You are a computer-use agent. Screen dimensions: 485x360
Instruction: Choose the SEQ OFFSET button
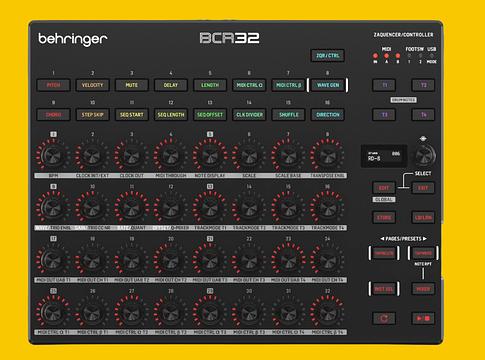click(x=210, y=115)
